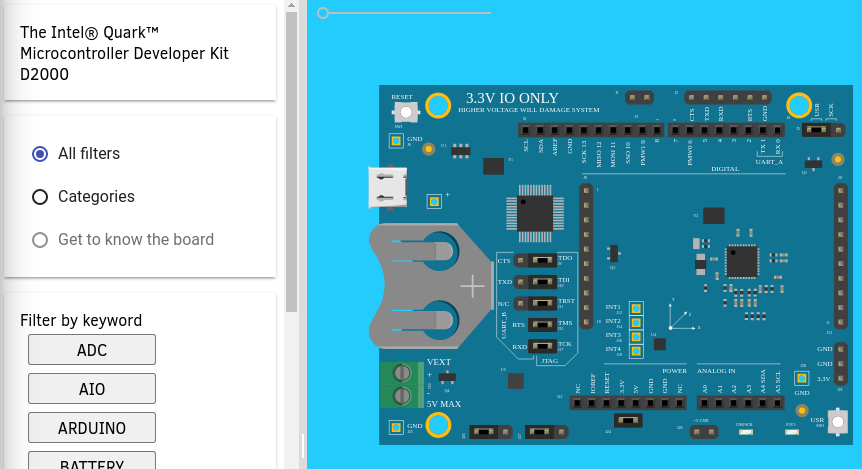Click the RESET push button on board
Image resolution: width=862 pixels, height=469 pixels.
(406, 113)
